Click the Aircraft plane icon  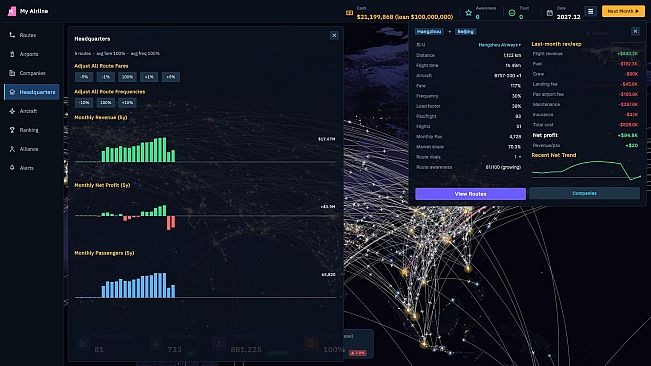click(x=12, y=111)
